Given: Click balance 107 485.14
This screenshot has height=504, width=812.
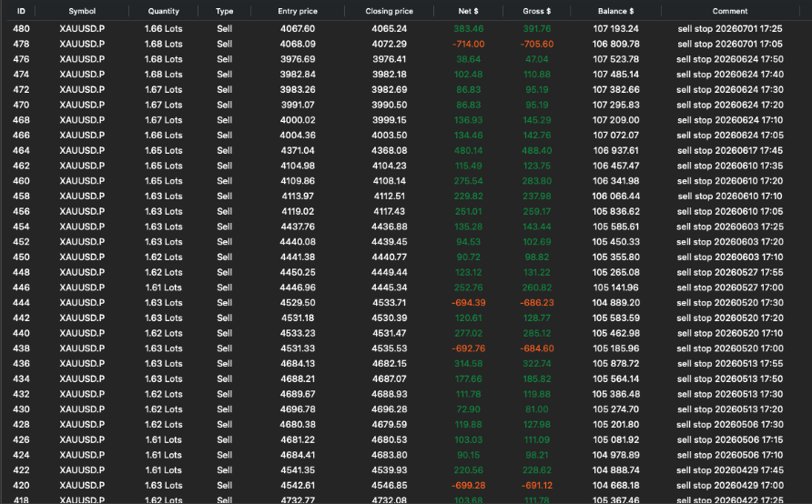Looking at the screenshot, I should point(615,75).
